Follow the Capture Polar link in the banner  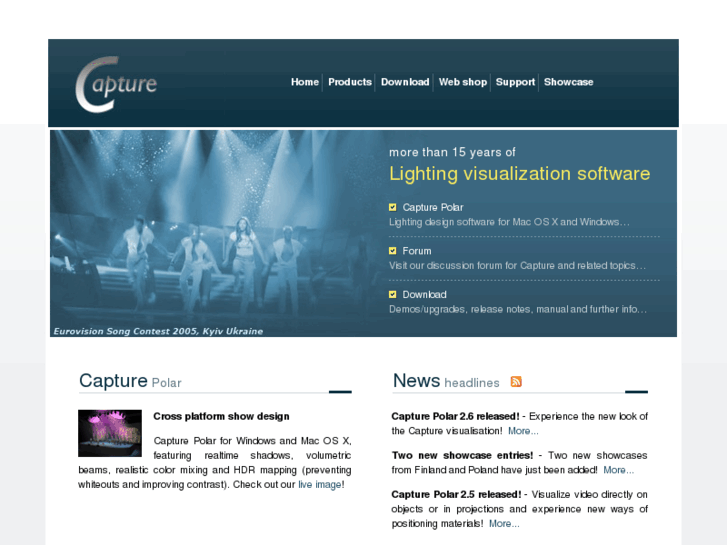click(433, 207)
